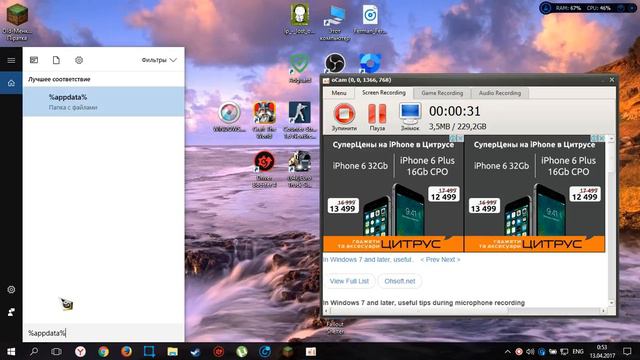The width and height of the screenshot is (640, 360).
Task: Open Steam from the taskbar
Action: 195,351
